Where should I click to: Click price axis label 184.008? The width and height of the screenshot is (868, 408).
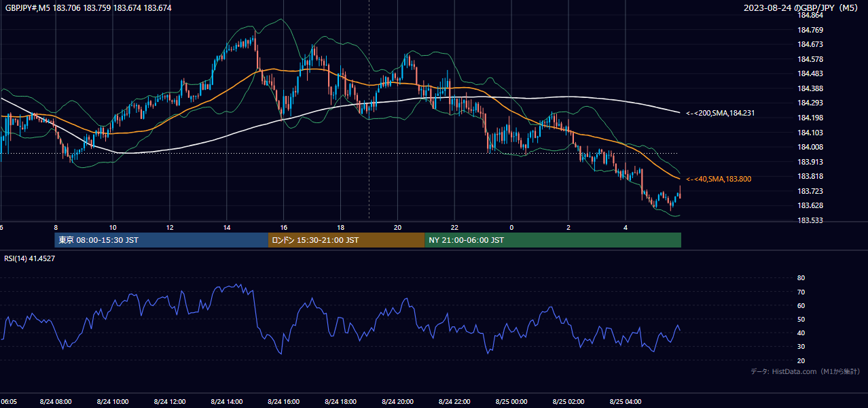pos(809,147)
